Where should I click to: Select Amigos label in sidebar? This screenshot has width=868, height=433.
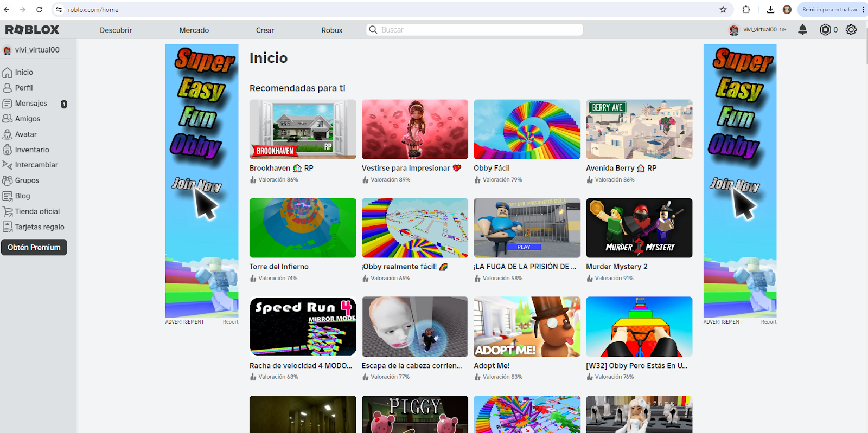28,119
